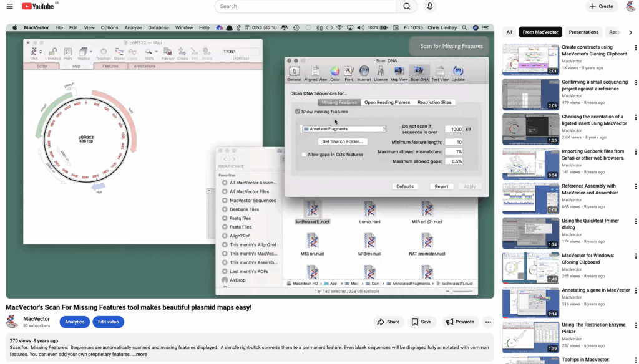Click the Create feature toolbar icon

182,53
